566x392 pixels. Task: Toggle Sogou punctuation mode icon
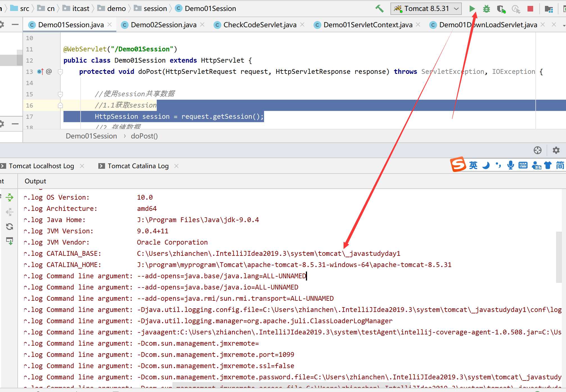tap(498, 165)
